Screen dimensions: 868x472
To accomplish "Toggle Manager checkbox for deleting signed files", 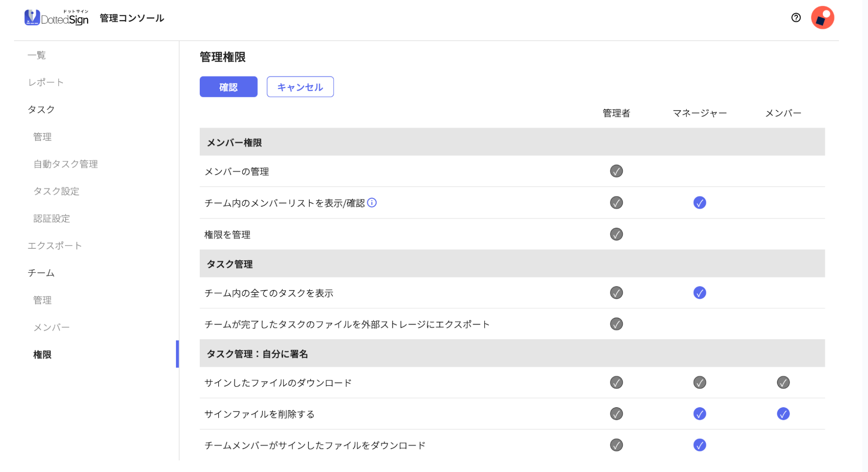I will click(699, 414).
